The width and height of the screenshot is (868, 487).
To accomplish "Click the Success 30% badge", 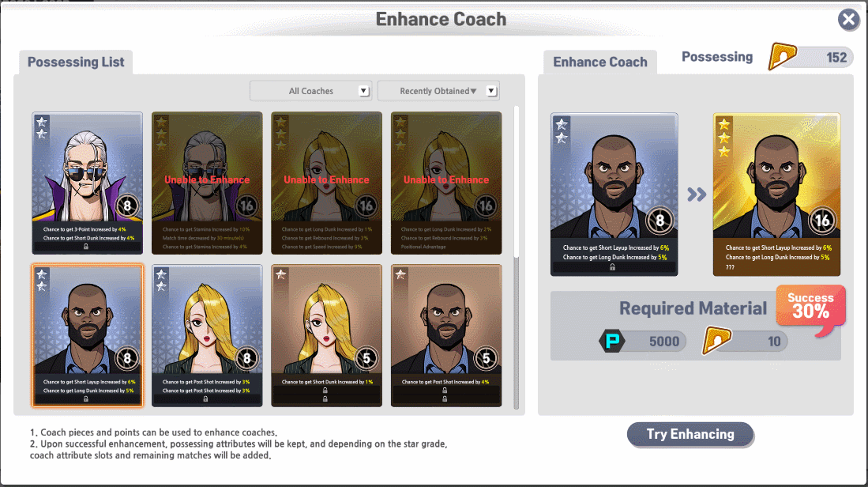I will (810, 308).
